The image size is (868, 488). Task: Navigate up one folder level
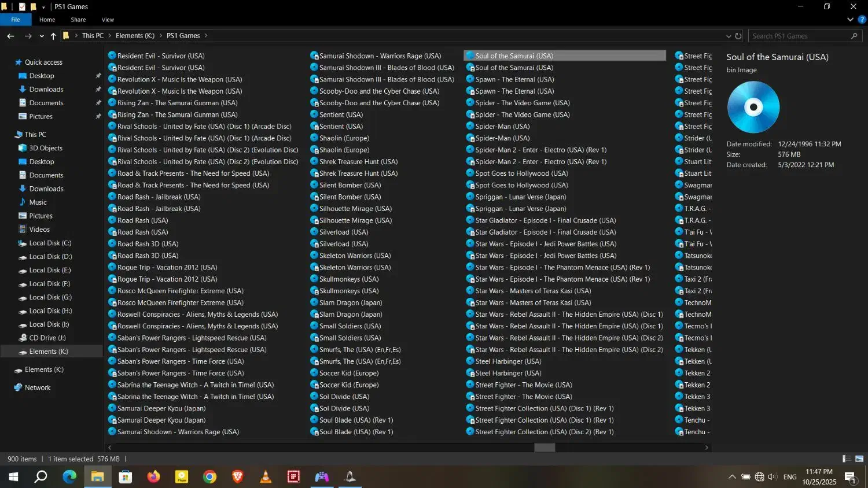point(53,36)
